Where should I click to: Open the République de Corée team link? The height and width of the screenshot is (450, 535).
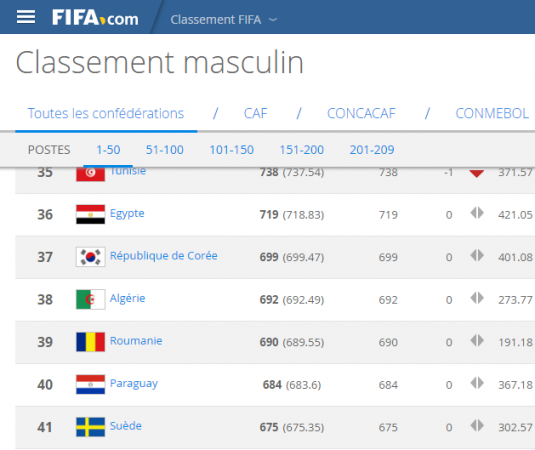click(163, 256)
